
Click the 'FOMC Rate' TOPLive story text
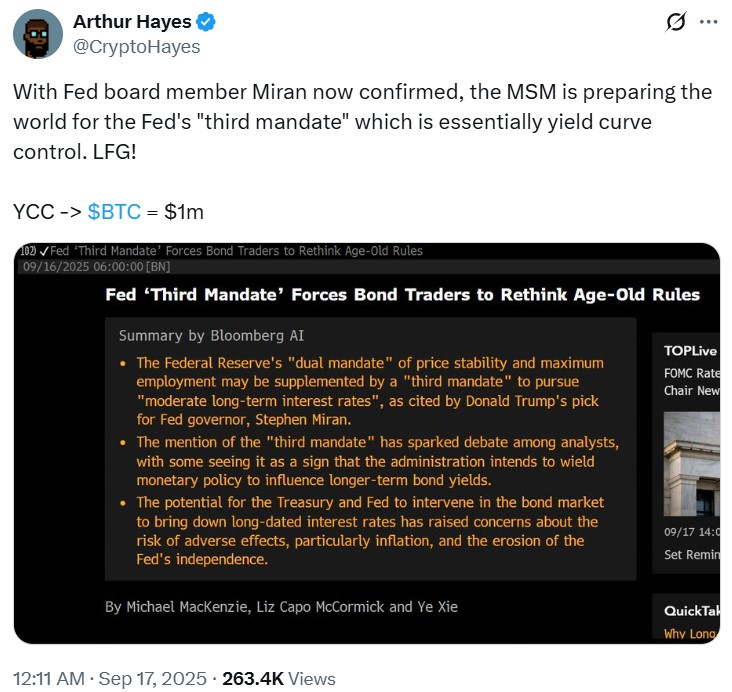pos(690,372)
